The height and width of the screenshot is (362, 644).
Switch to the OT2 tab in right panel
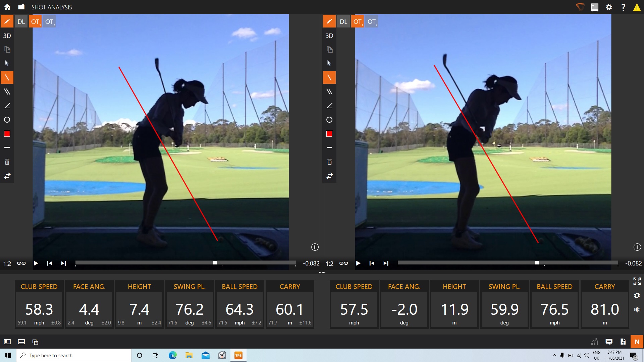(372, 22)
